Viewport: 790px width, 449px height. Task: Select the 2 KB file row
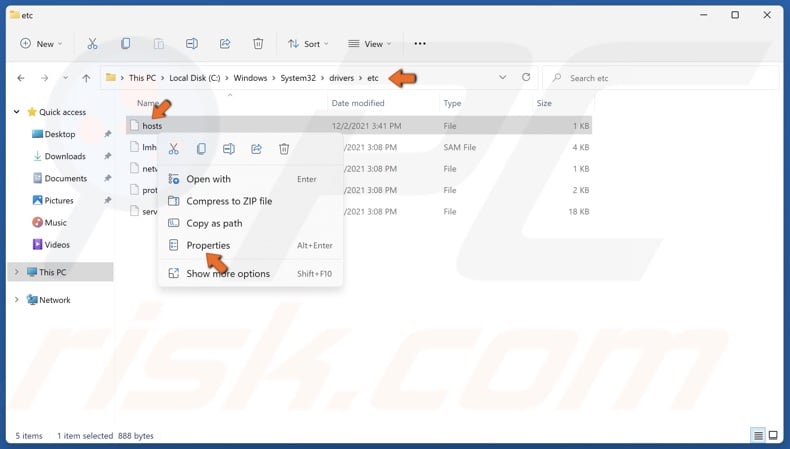click(359, 190)
